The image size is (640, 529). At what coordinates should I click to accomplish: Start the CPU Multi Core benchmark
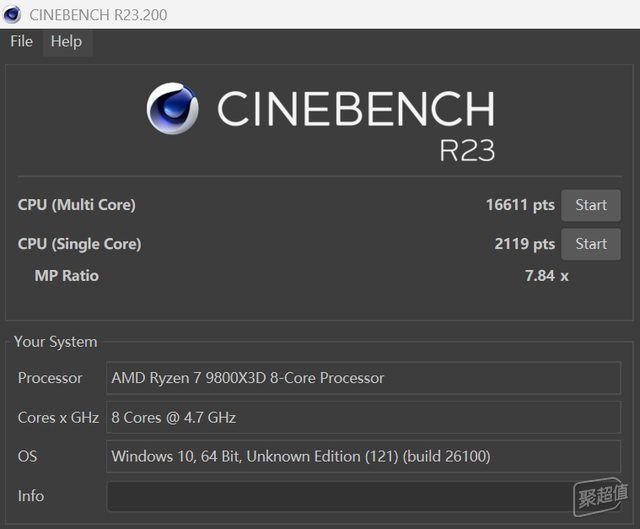pos(591,205)
